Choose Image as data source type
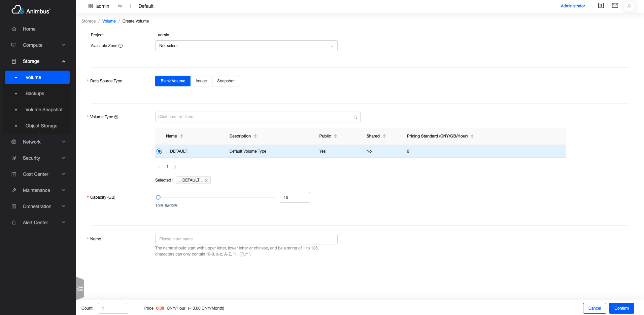Viewport: 644px width, 315px height. (201, 81)
